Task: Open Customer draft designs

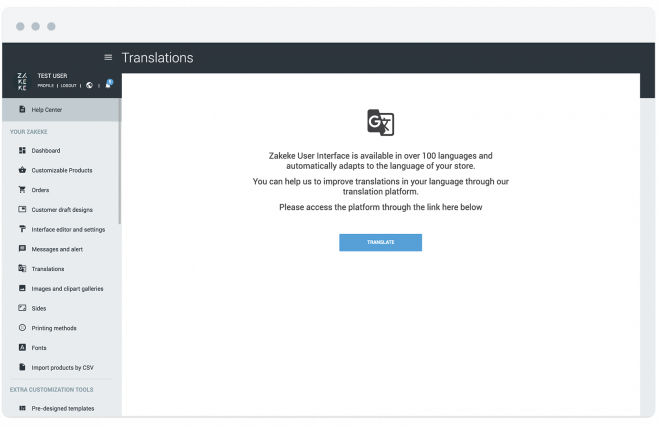Action: 62,210
